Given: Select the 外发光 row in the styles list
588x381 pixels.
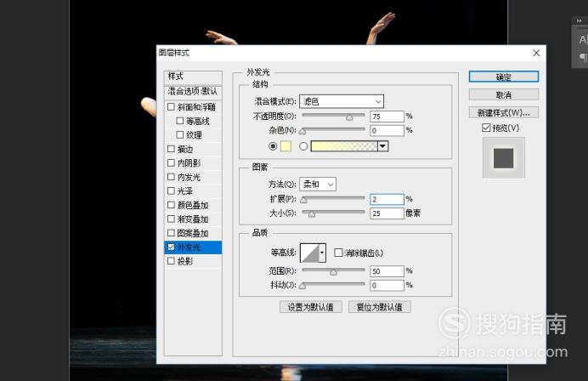Looking at the screenshot, I should click(x=193, y=247).
